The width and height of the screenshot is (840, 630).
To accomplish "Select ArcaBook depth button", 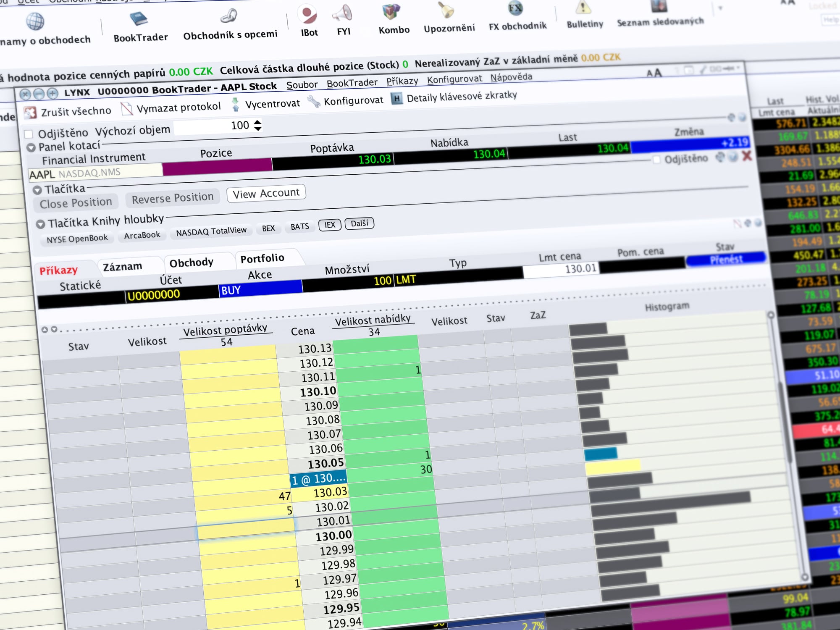I will click(x=142, y=235).
